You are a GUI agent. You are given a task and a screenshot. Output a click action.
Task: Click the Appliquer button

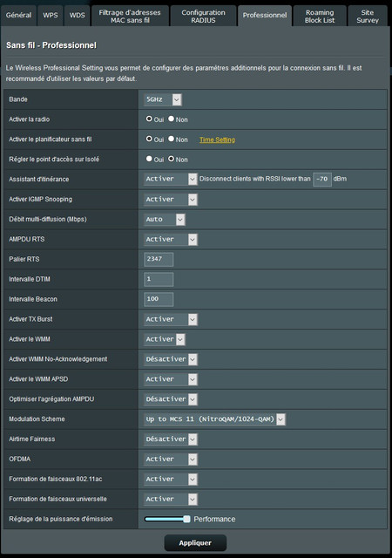coord(195,542)
